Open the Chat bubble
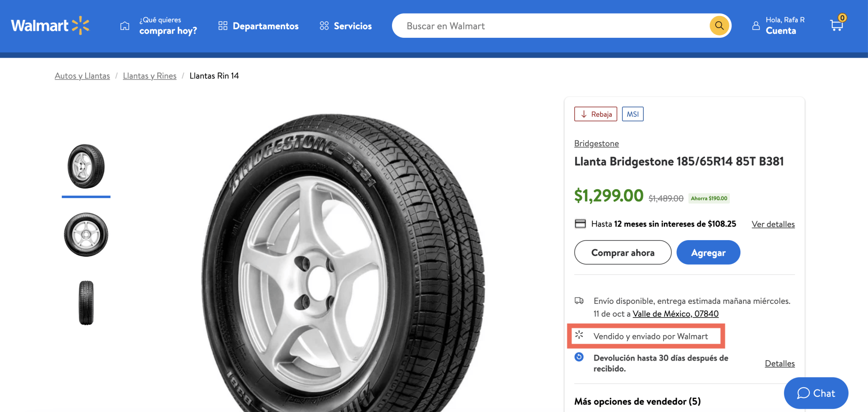This screenshot has width=868, height=412. [x=816, y=393]
